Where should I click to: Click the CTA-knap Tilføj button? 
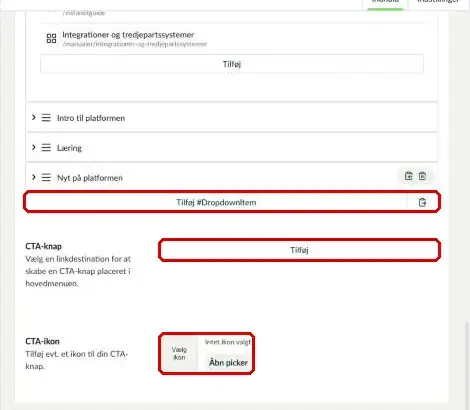pyautogui.click(x=299, y=250)
